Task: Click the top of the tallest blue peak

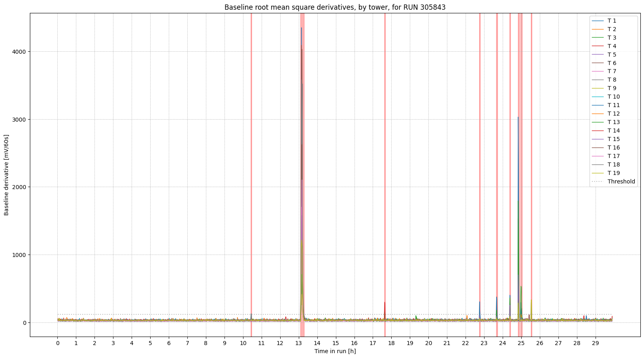Action: point(301,28)
